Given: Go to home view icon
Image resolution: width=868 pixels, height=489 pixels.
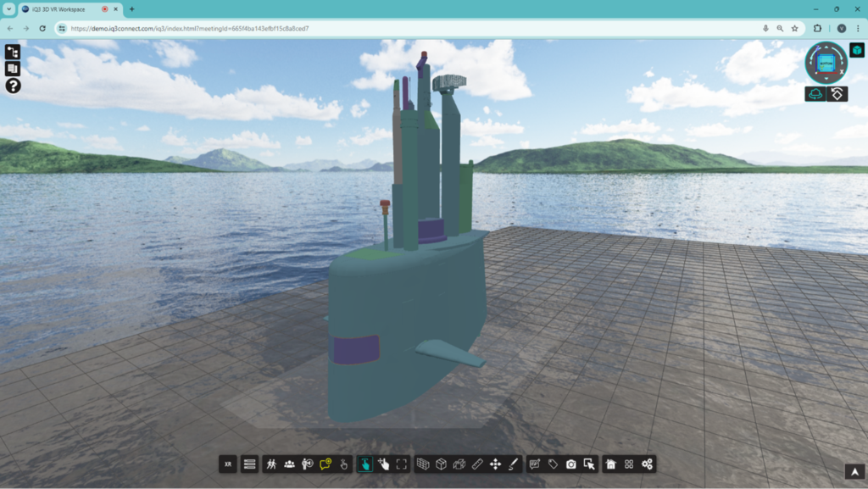Looking at the screenshot, I should coord(610,464).
